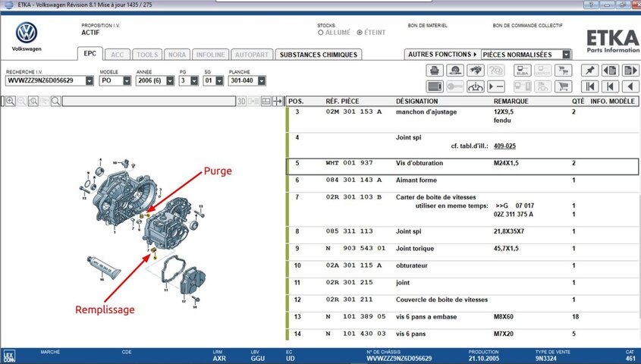The image size is (641, 364).
Task: Click the skip-back single-bar icon
Action: 611,86
